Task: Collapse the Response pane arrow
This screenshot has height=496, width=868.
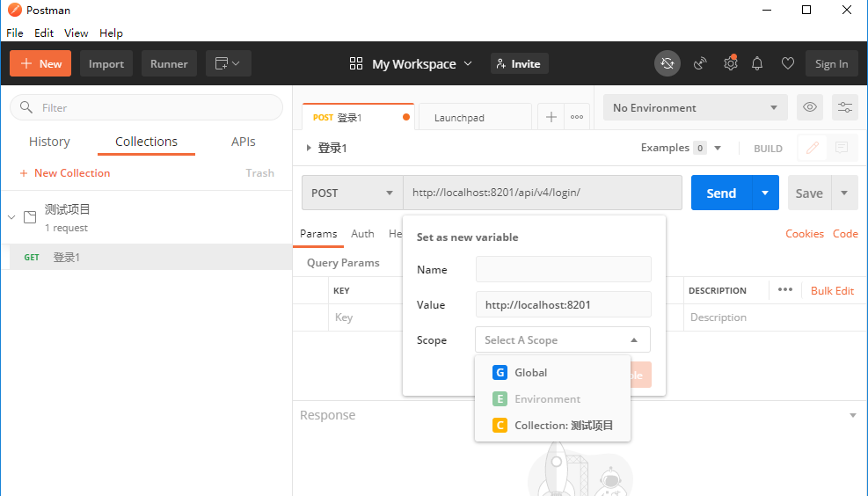Action: point(853,415)
